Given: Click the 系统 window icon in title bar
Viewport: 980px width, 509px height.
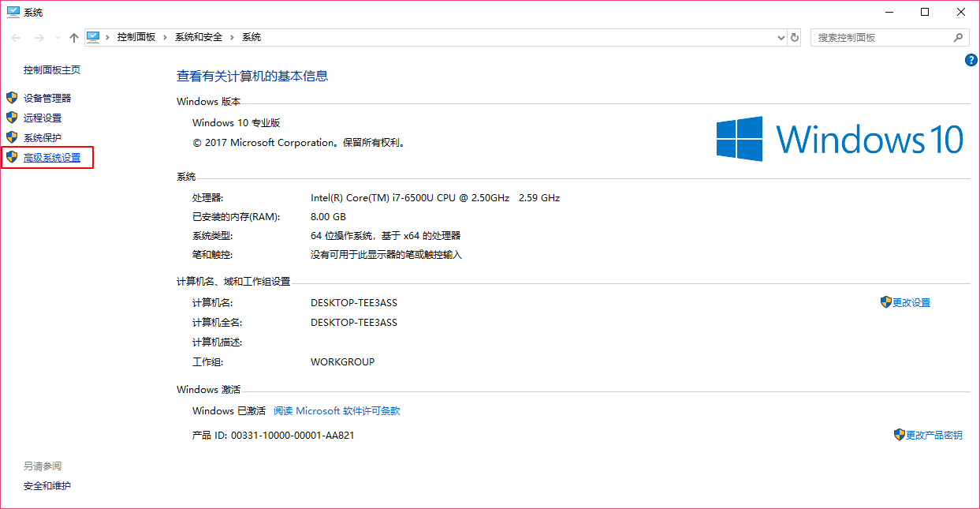Looking at the screenshot, I should [13, 12].
